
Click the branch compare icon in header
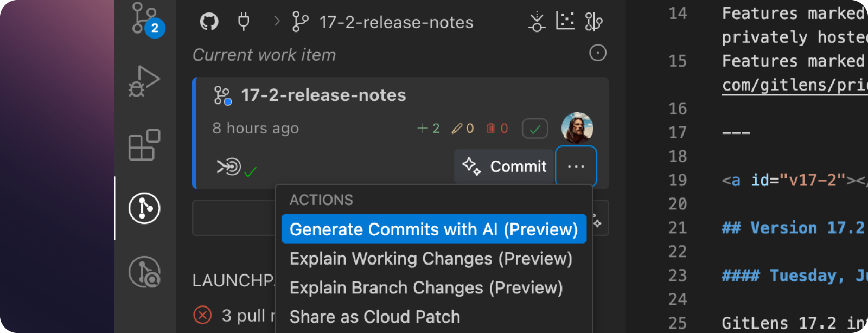click(593, 22)
